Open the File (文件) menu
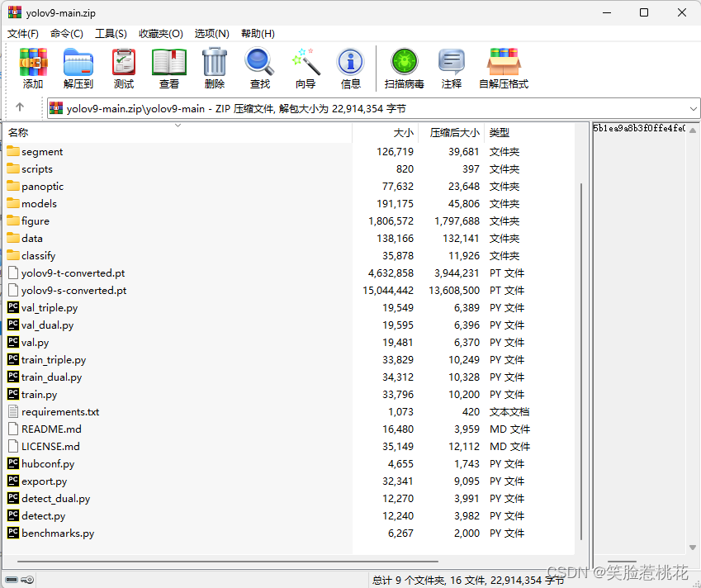Image resolution: width=701 pixels, height=588 pixels. click(x=23, y=34)
